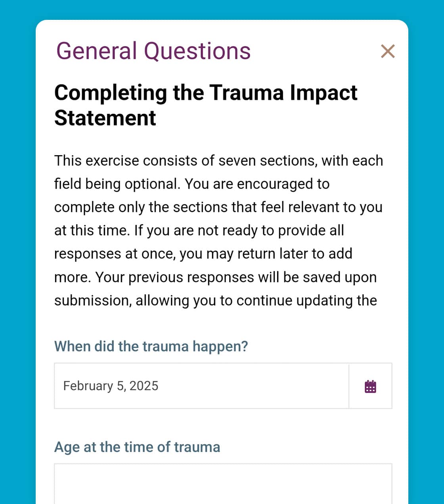Open the calendar date picker
444x504 pixels.
tap(370, 386)
